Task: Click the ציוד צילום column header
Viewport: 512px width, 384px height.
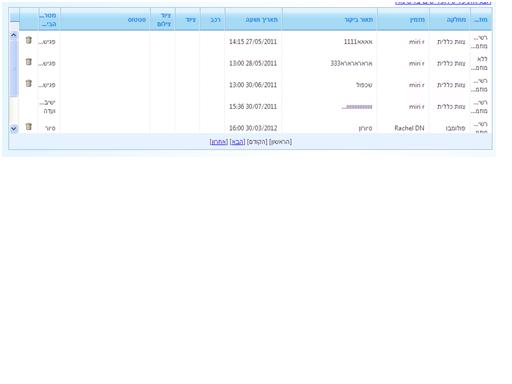Action: click(x=163, y=20)
